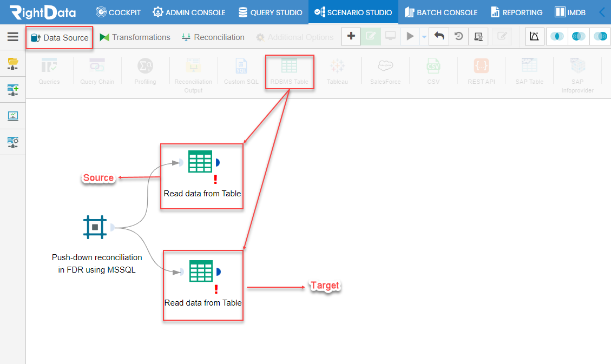Click the monitor screen toolbar icon
The width and height of the screenshot is (611, 364).
pos(390,36)
